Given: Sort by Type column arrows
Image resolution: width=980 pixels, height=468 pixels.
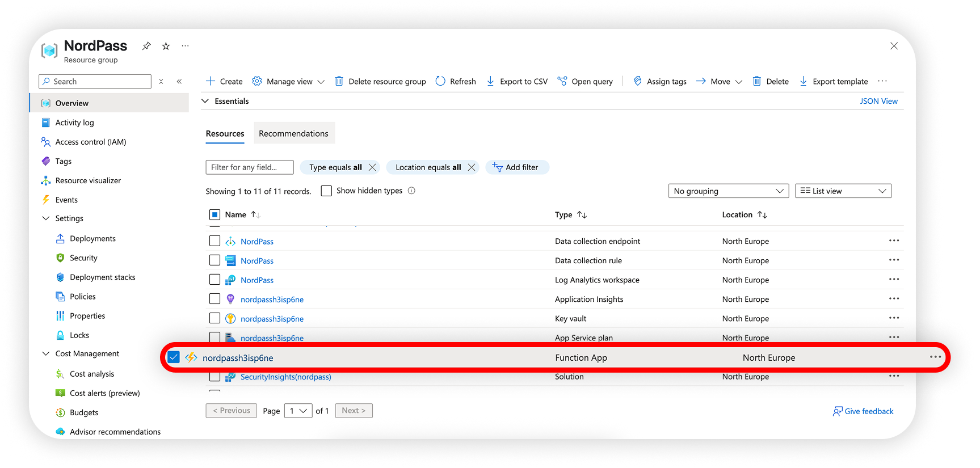Looking at the screenshot, I should click(x=582, y=215).
